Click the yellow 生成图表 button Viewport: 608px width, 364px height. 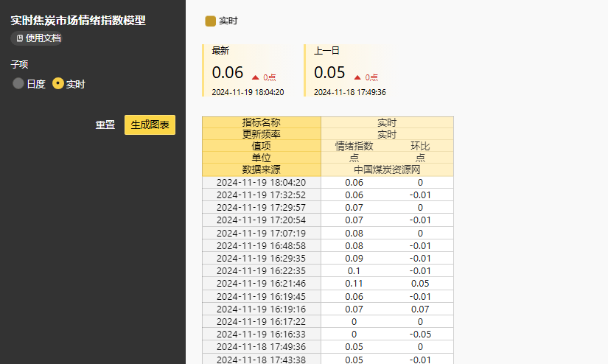tap(150, 125)
